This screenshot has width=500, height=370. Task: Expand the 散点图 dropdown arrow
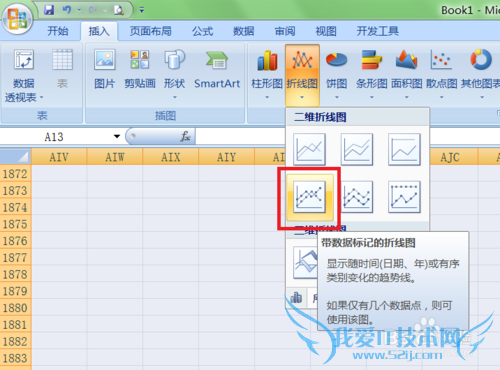tap(441, 97)
